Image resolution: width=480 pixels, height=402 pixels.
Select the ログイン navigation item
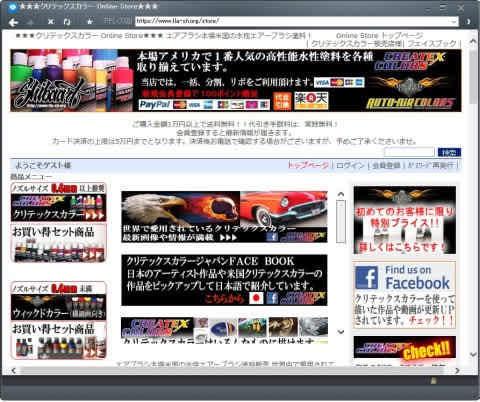point(350,165)
